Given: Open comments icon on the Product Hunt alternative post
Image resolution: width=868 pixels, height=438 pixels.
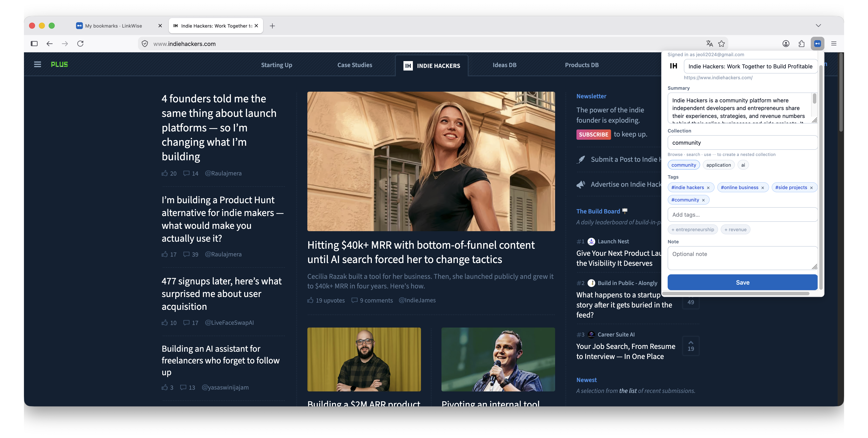Looking at the screenshot, I should (x=186, y=254).
